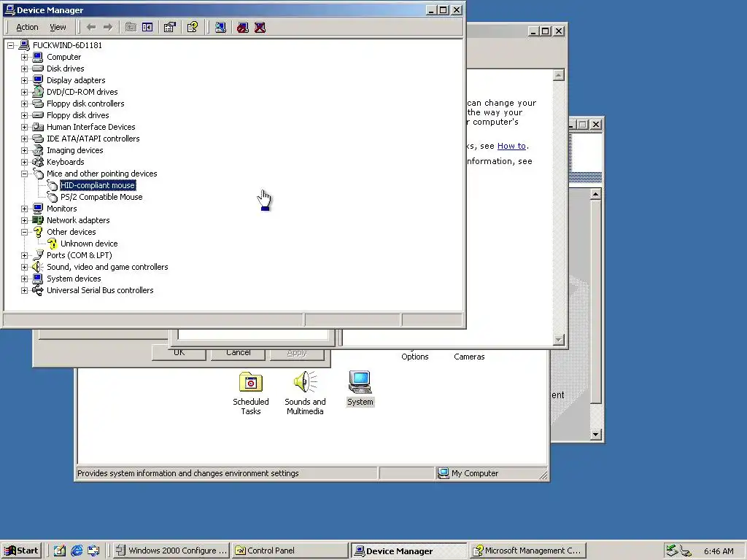Select the Unknown device entry
Image resolution: width=747 pixels, height=560 pixels.
(89, 244)
